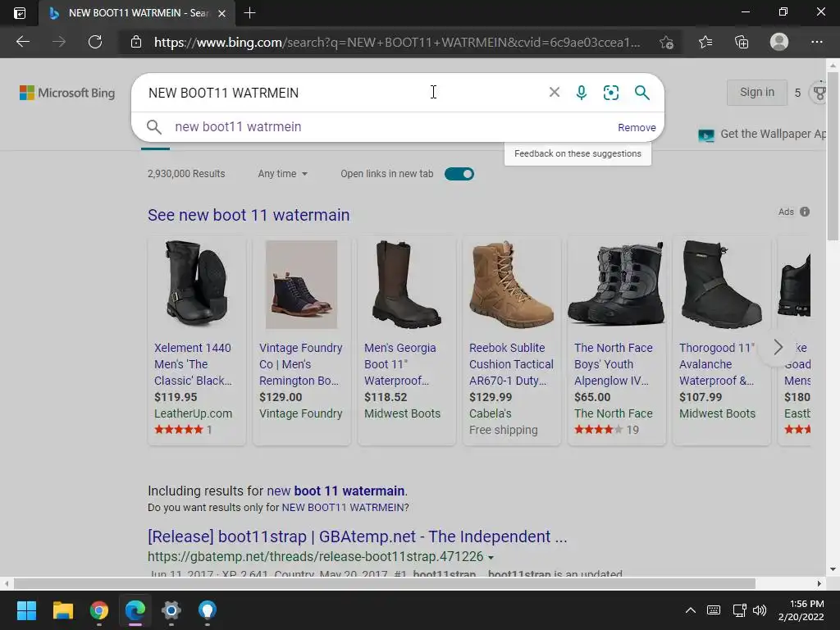Click the Xelement black boot image
The width and height of the screenshot is (840, 630).
coord(197,283)
